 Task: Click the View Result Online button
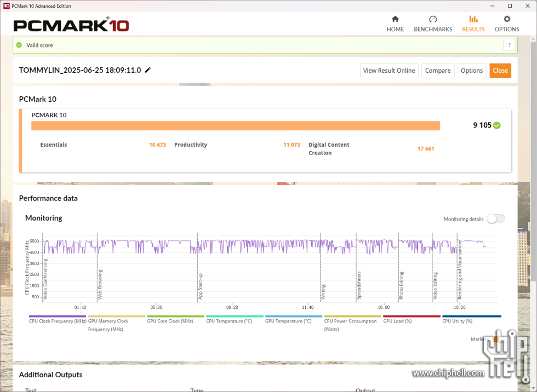click(389, 71)
